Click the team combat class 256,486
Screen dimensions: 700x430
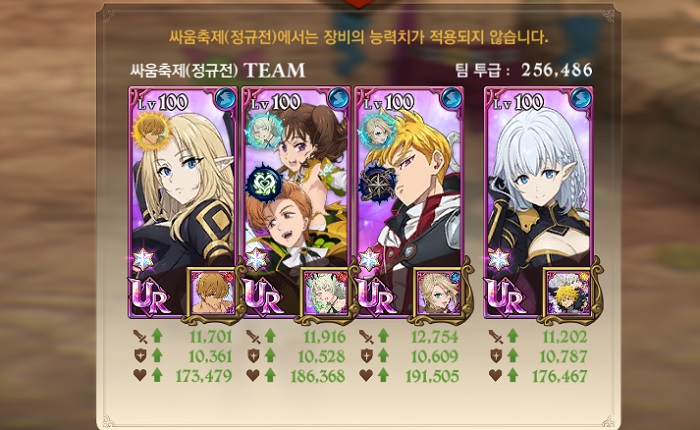tap(557, 70)
